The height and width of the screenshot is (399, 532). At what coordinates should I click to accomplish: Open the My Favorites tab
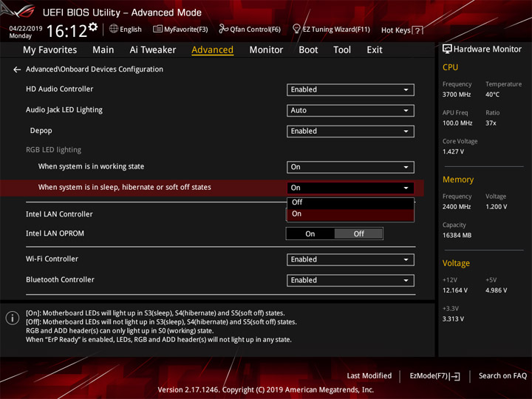50,50
